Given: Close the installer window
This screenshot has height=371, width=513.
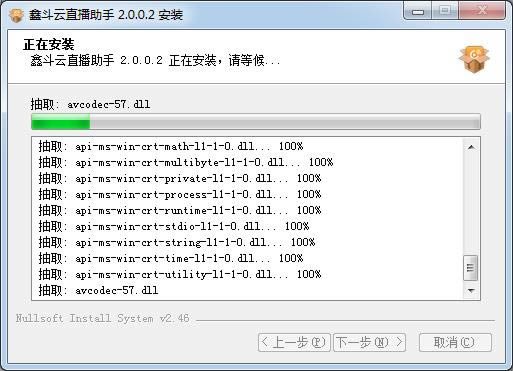Looking at the screenshot, I should click(x=482, y=12).
